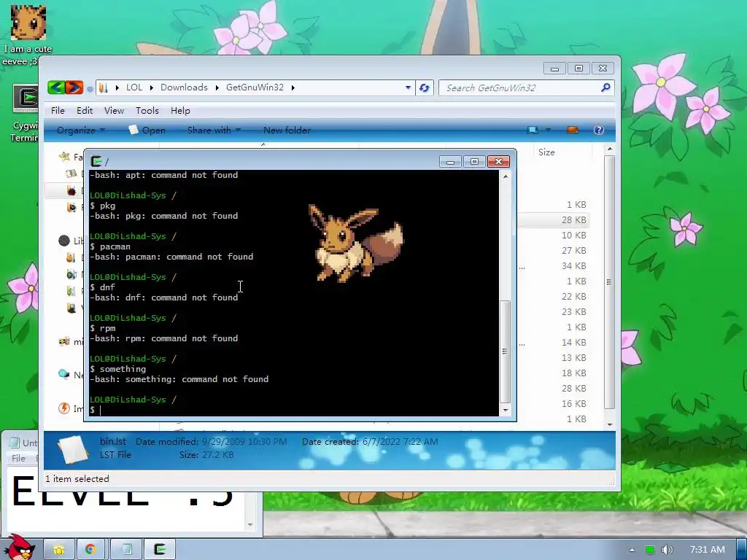Open the 'I am a cute eevee' desktop icon
Viewport: 747px width, 560px height.
(x=28, y=35)
